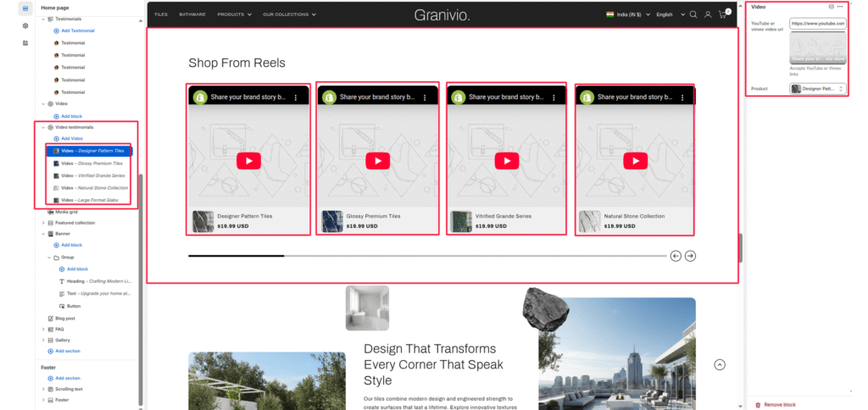Image resolution: width=868 pixels, height=410 pixels.
Task: Click the carousel previous arrow
Action: [676, 256]
